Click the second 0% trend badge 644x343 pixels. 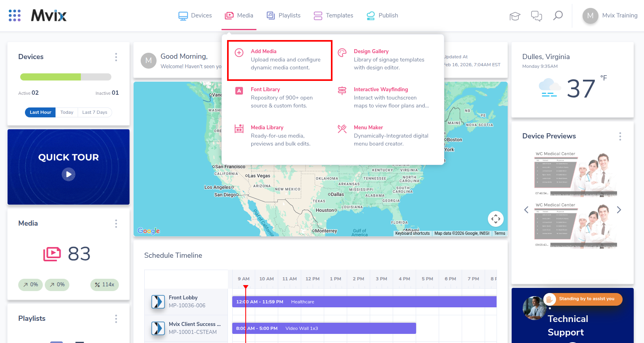pyautogui.click(x=57, y=285)
